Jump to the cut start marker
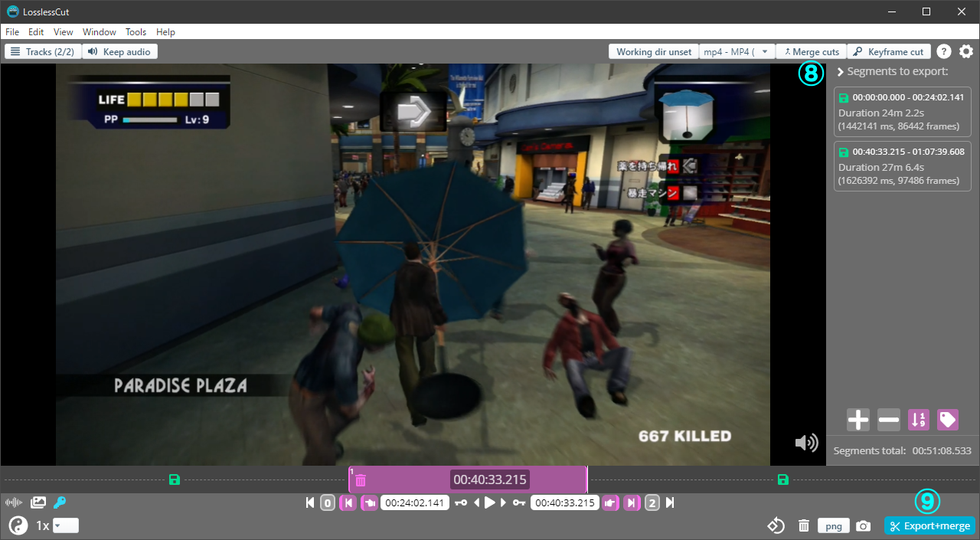Screen dimensions: 980x540 pyautogui.click(x=348, y=503)
